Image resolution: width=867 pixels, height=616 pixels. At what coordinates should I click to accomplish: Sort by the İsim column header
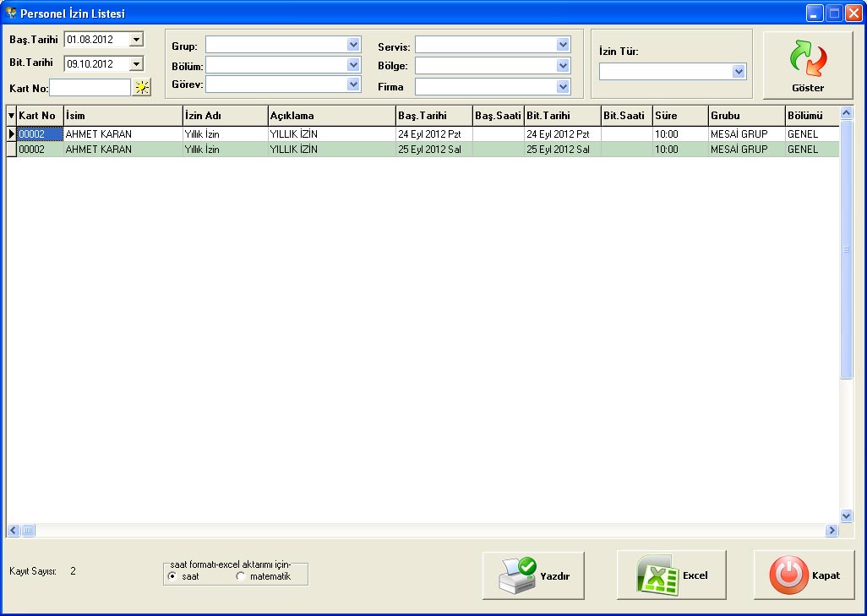[x=123, y=116]
